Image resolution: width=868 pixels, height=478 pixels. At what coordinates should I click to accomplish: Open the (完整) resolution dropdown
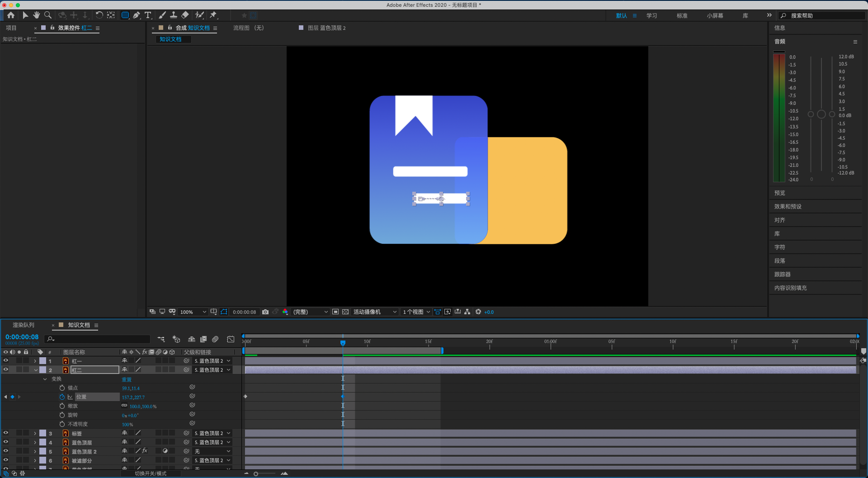tap(310, 312)
